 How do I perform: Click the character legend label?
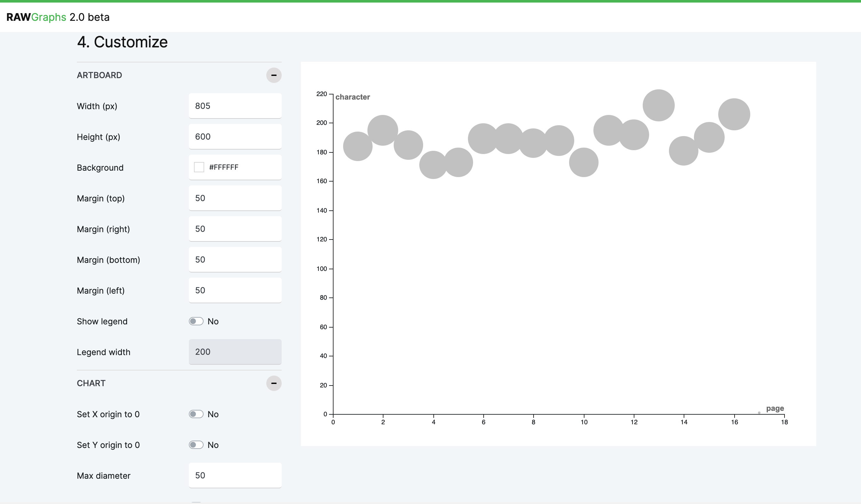pos(352,97)
